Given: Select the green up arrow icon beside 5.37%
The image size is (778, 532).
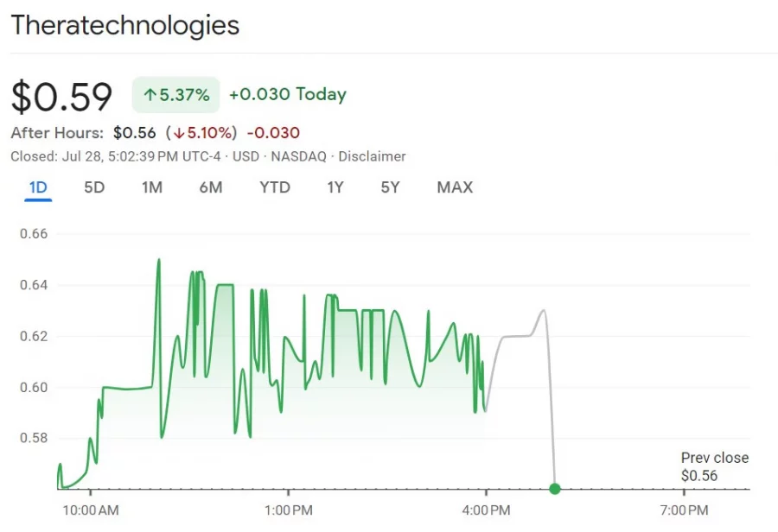Looking at the screenshot, I should [149, 95].
